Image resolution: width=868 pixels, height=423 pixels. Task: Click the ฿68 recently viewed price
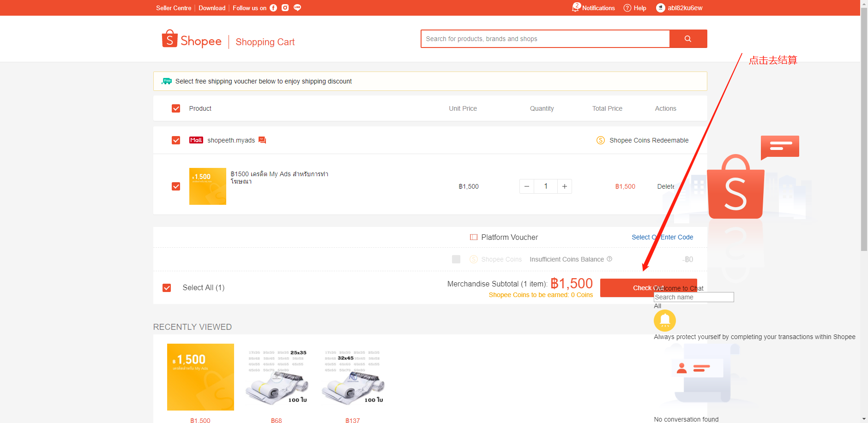pos(276,420)
